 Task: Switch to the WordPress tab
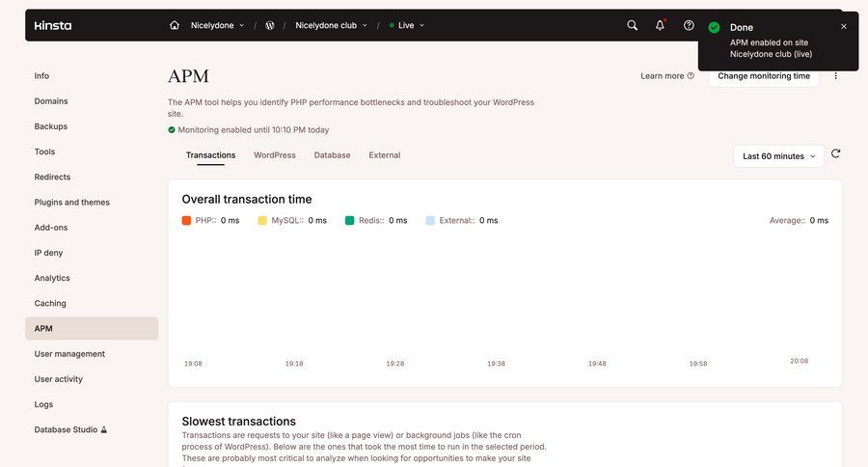pos(275,155)
